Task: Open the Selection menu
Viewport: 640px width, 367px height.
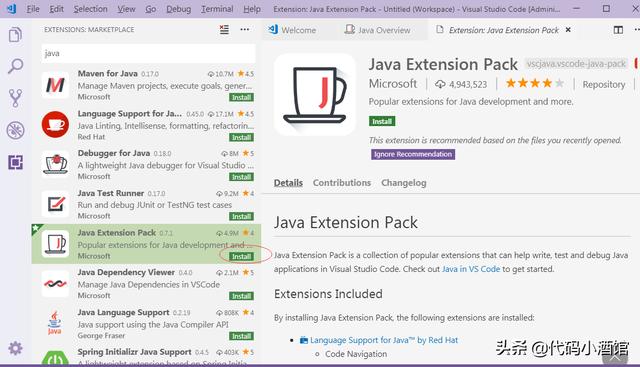Action: [x=90, y=9]
